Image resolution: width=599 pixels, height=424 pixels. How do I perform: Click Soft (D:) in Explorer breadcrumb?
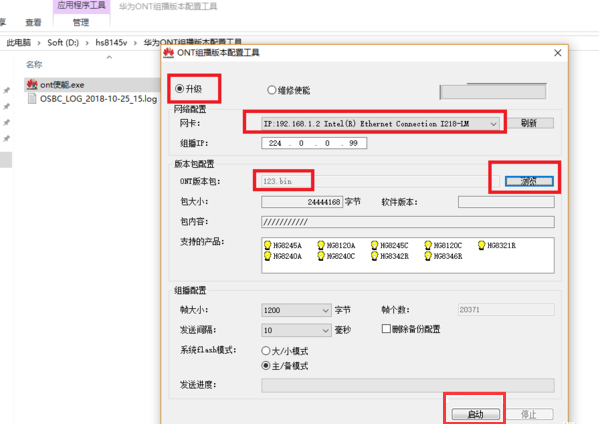tap(63, 42)
